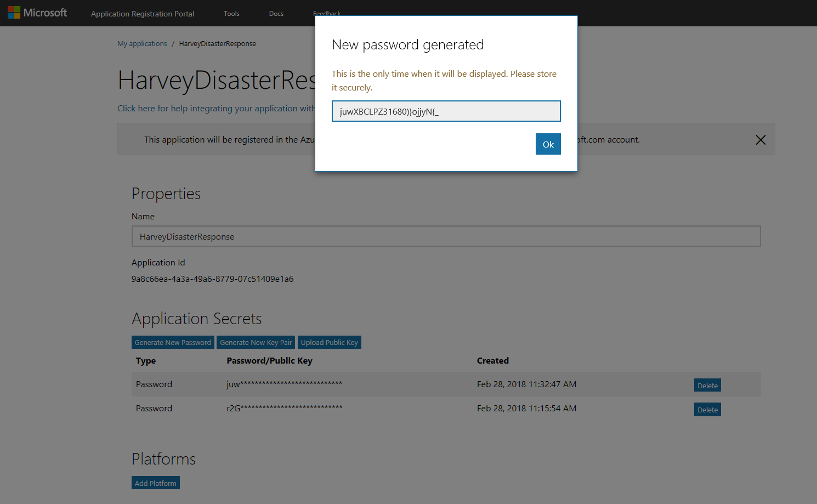Click the HarveyDisasterResponse breadcrumb text
The image size is (817, 504).
(x=217, y=43)
